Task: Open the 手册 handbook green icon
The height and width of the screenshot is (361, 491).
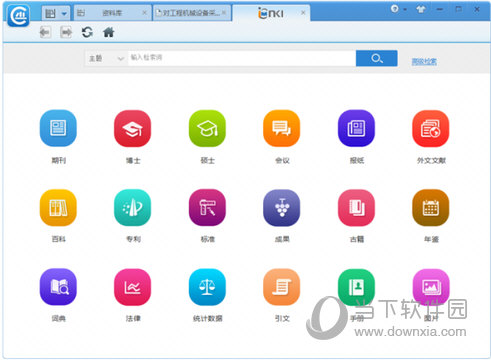Action: pos(356,287)
